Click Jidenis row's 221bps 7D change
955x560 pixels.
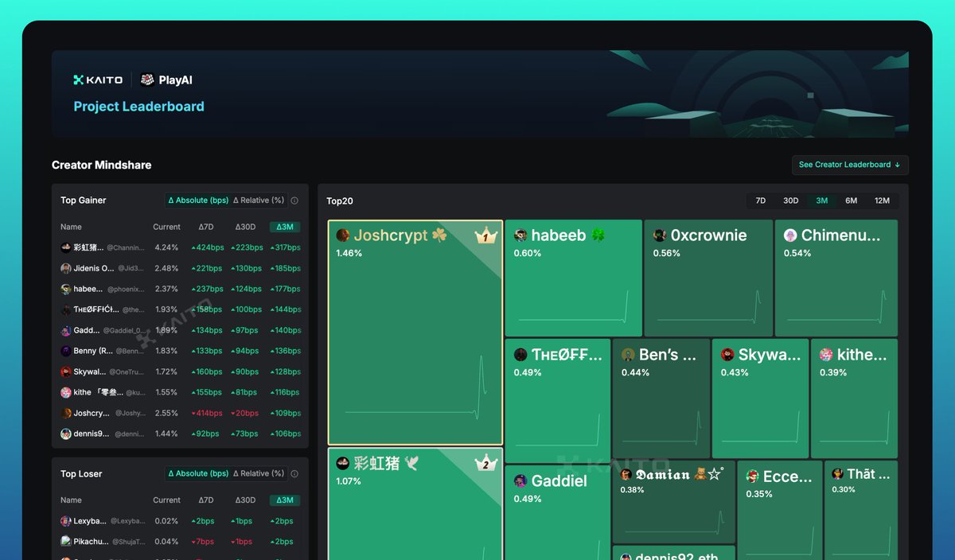[207, 268]
